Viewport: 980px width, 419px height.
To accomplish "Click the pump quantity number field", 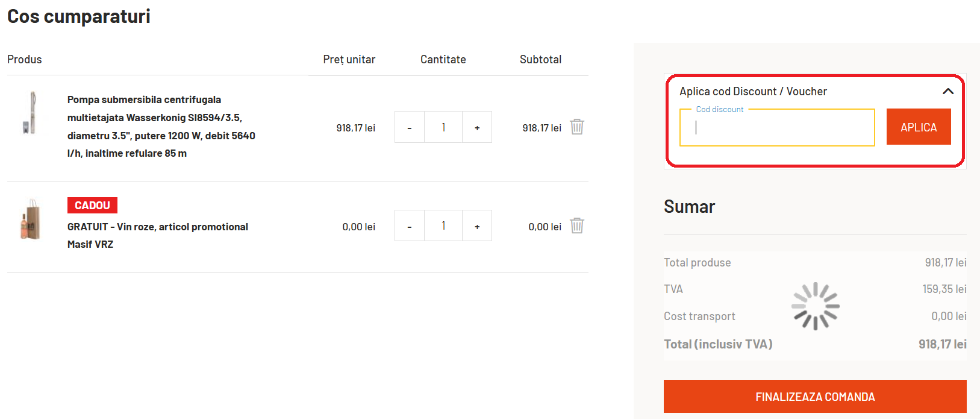I will (443, 127).
